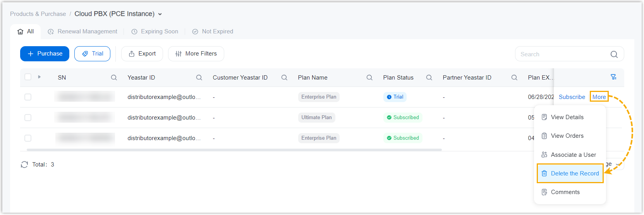Screen dimensions: 644x215
Task: Click the blue Purchase button
Action: pos(45,54)
